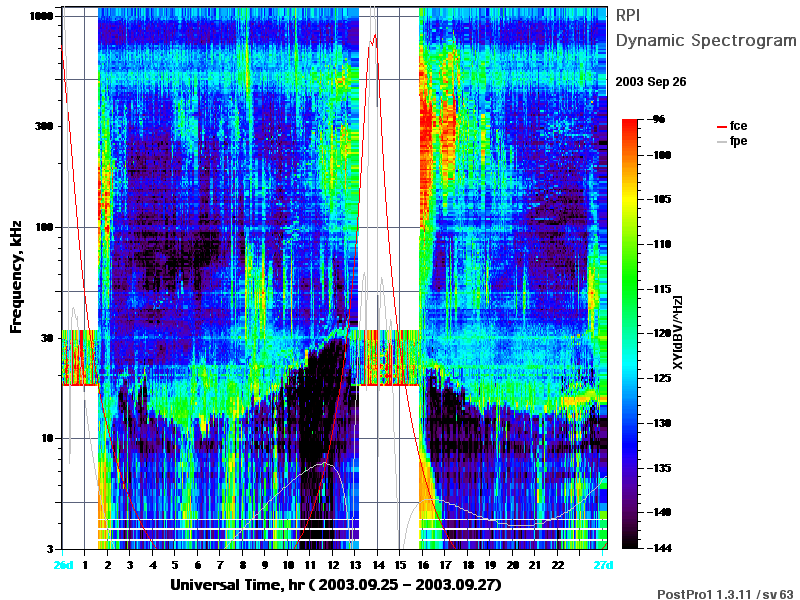The width and height of the screenshot is (800, 600).
Task: Click the 2003 Sep 26 date label
Action: click(651, 82)
